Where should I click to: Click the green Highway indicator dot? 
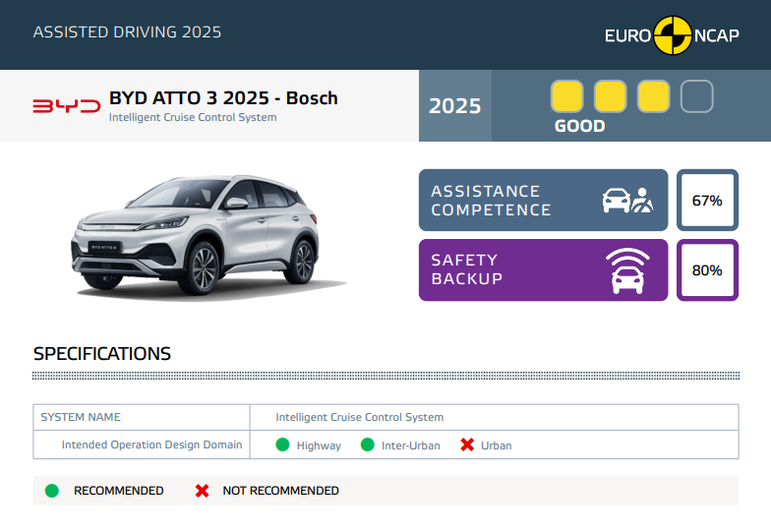283,445
